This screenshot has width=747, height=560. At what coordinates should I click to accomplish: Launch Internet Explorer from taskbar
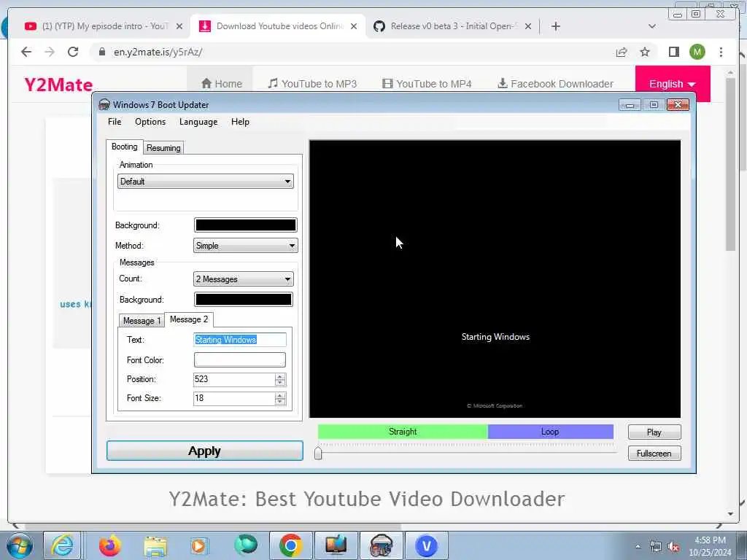[63, 545]
